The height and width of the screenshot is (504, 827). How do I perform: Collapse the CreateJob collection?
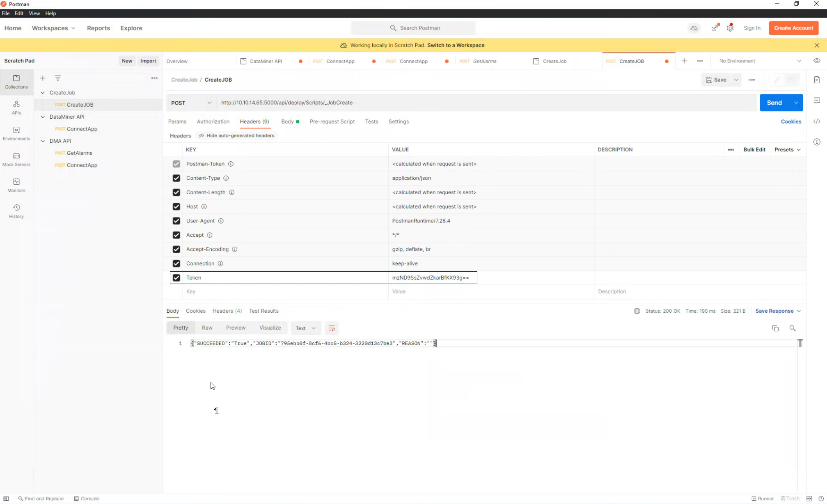(43, 93)
